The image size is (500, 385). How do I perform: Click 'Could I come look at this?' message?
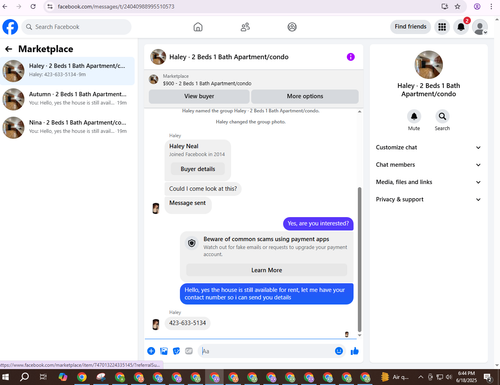click(203, 189)
